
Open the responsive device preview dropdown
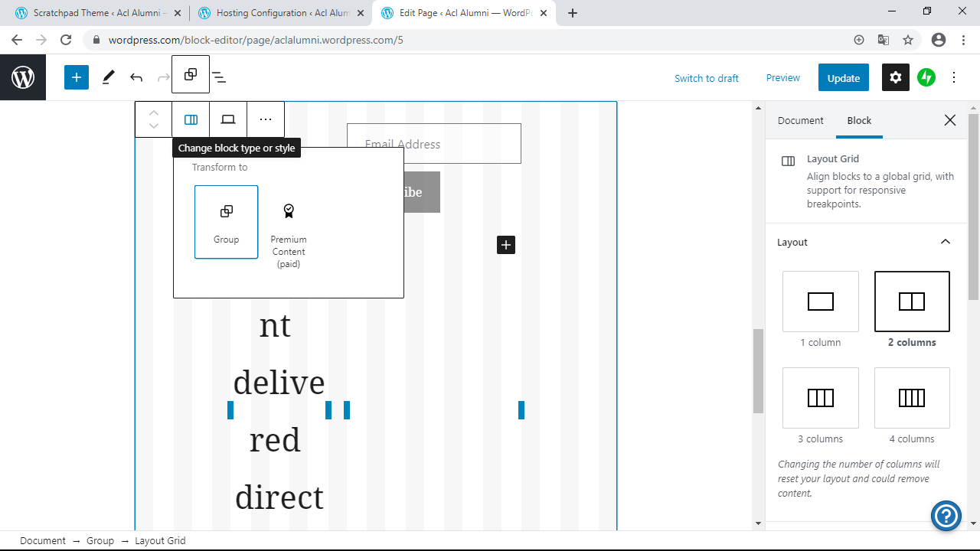[228, 119]
